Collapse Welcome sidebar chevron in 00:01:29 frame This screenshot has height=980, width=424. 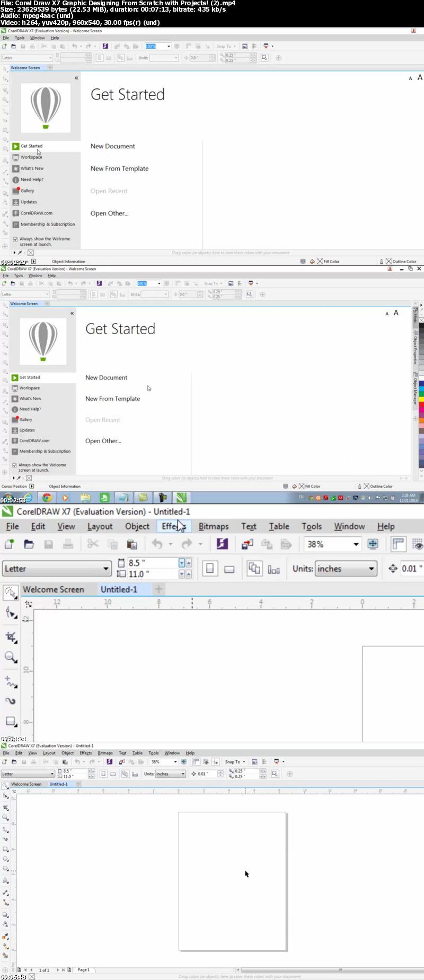point(76,78)
